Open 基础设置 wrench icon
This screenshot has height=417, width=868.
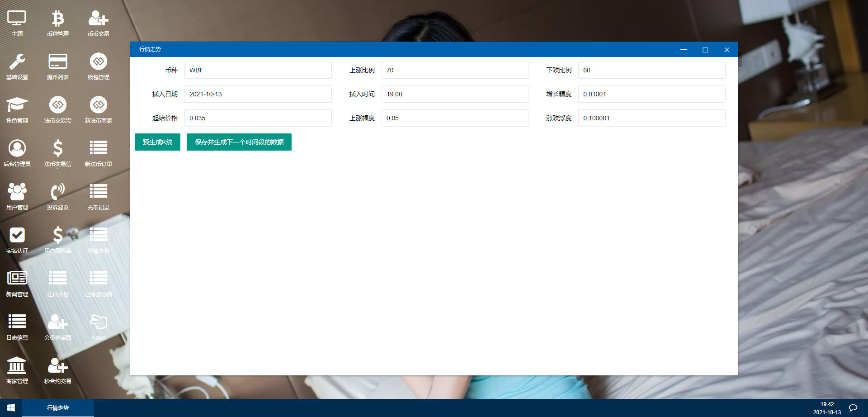[x=17, y=67]
